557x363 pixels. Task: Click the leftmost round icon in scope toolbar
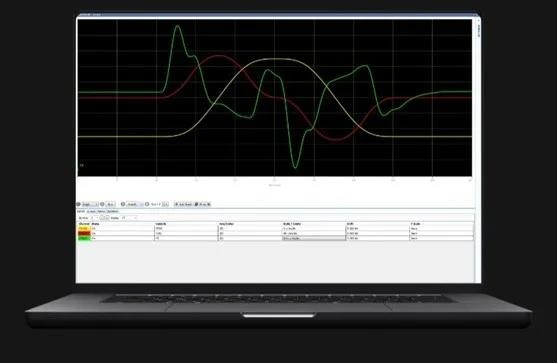(78, 204)
